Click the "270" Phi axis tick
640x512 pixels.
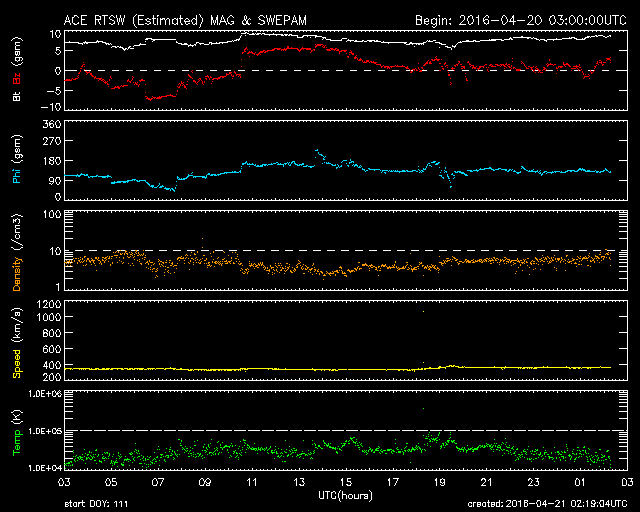click(52, 141)
